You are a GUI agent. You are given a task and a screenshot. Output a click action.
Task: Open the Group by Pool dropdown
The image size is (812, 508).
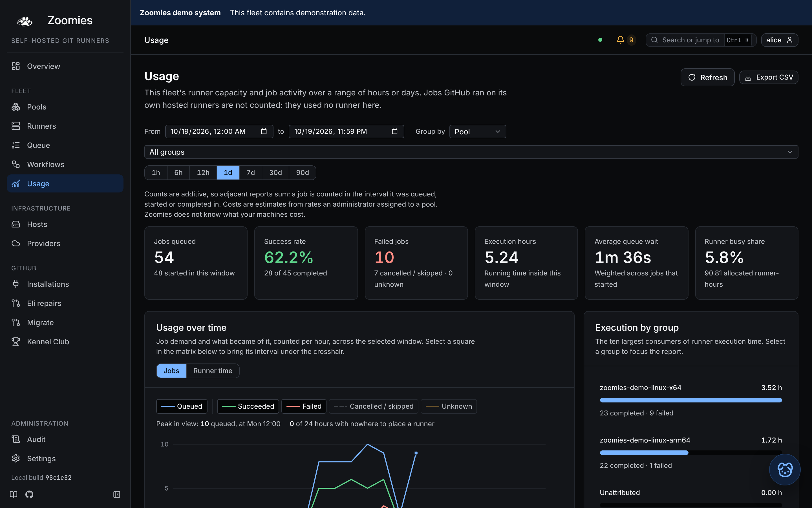477,131
